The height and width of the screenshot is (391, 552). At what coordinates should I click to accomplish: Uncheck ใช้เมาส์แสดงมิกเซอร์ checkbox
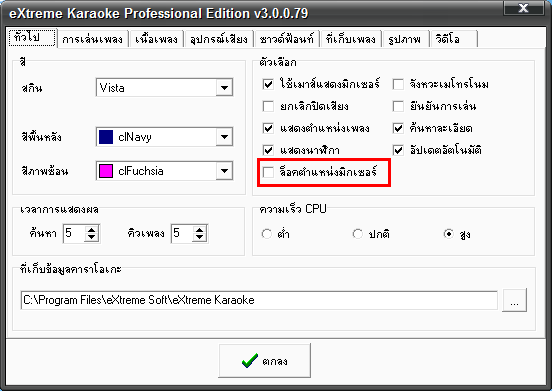point(268,84)
